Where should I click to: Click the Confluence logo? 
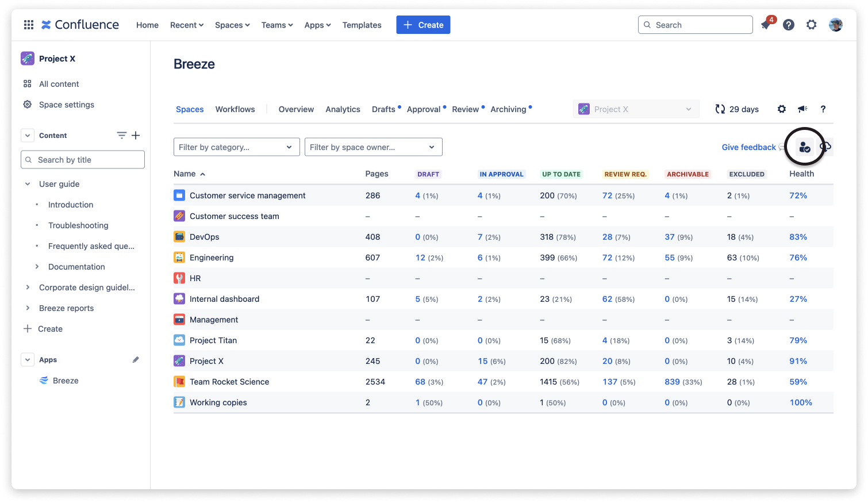point(80,25)
